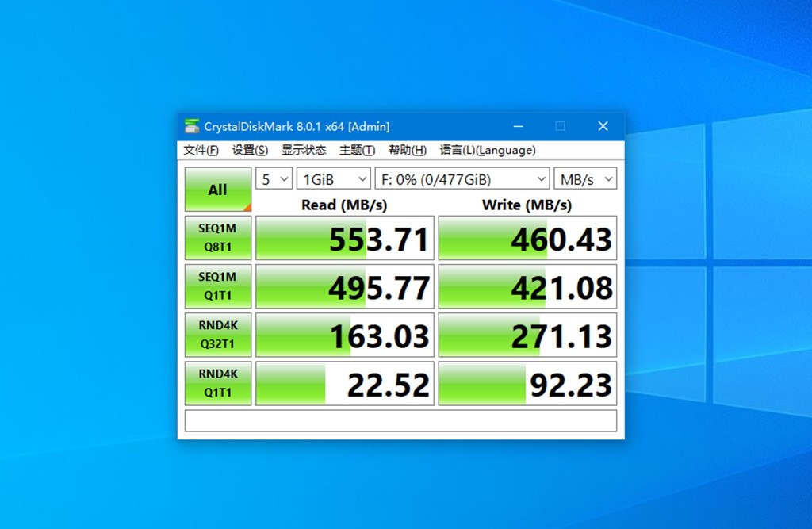Open the 帮助(H) menu
This screenshot has height=529, width=812.
click(408, 150)
